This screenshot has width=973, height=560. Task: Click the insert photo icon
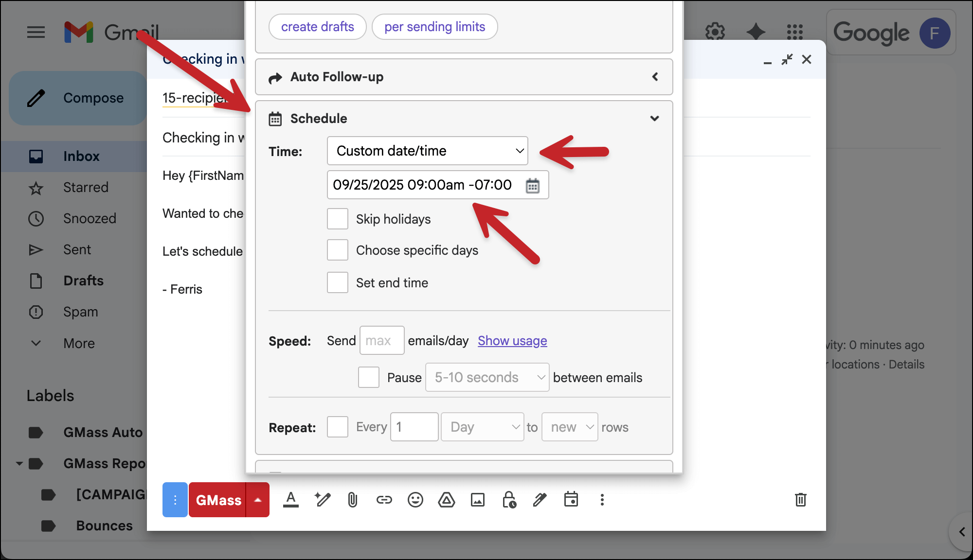[x=477, y=500]
